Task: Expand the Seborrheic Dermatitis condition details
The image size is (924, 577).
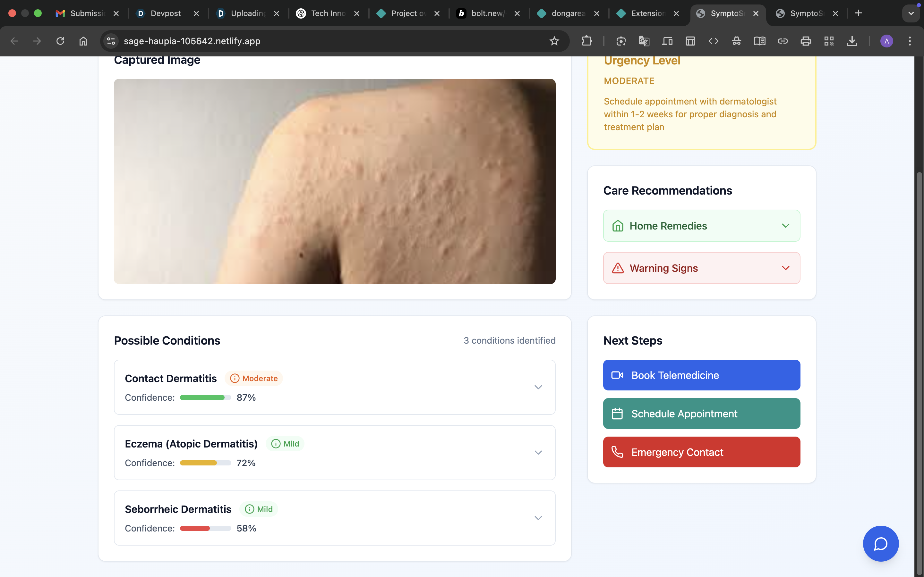Action: 538,518
